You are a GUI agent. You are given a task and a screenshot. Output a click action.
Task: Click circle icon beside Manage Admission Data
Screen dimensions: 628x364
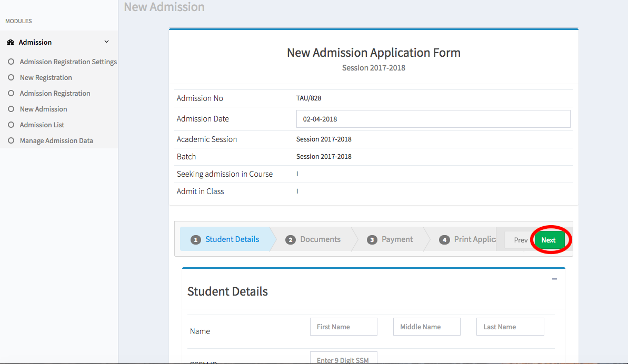(11, 141)
